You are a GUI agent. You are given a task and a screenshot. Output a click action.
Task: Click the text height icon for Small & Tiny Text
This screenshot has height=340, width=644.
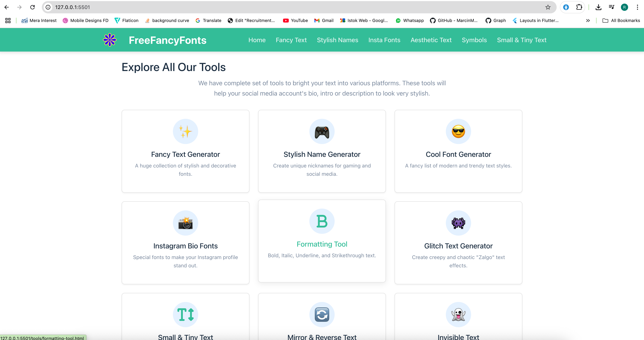pos(186,315)
